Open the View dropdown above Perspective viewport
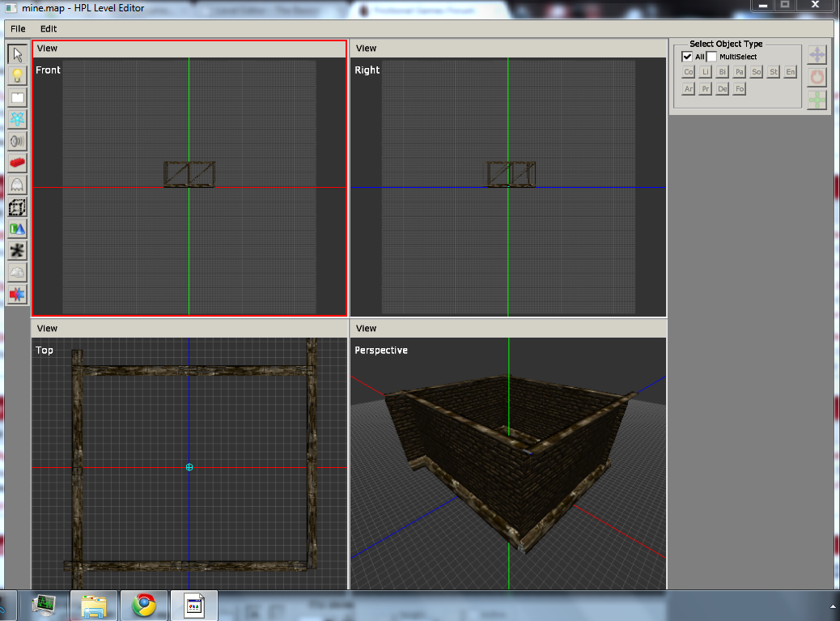The height and width of the screenshot is (621, 840). (366, 329)
